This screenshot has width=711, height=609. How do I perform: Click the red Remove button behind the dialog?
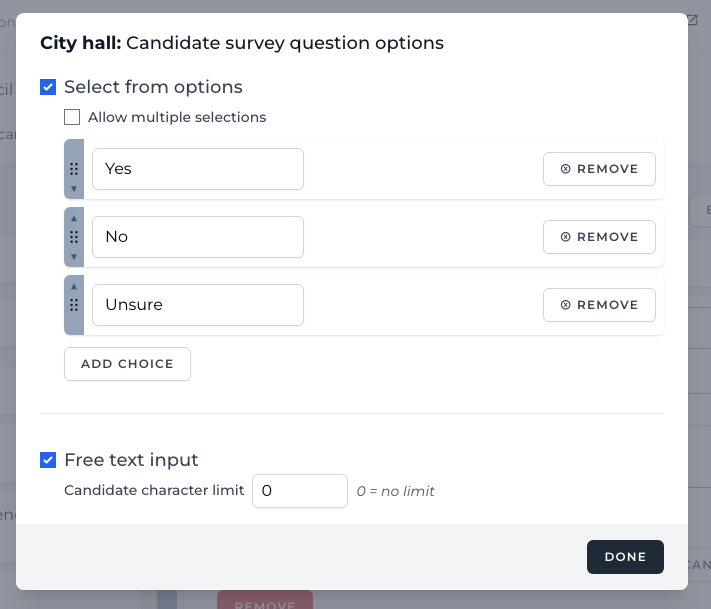point(265,601)
